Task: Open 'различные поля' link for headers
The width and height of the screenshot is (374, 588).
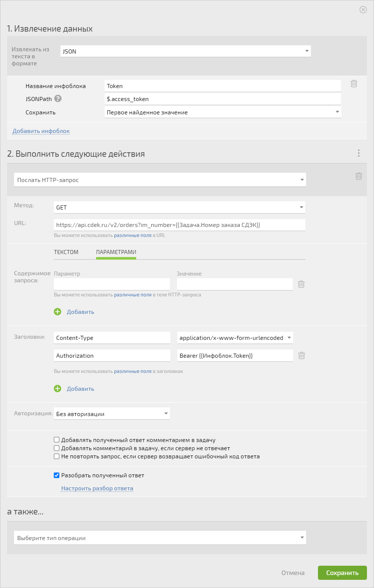Action: 133,371
